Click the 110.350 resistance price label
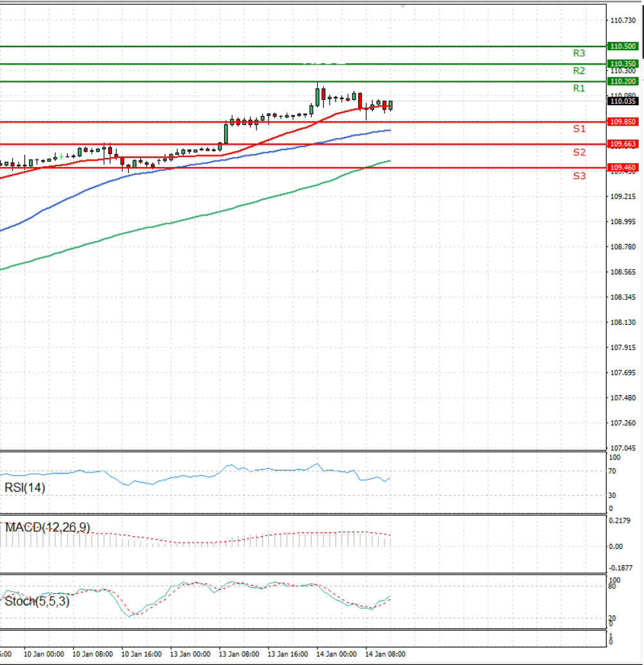This screenshot has width=644, height=665. pos(622,64)
